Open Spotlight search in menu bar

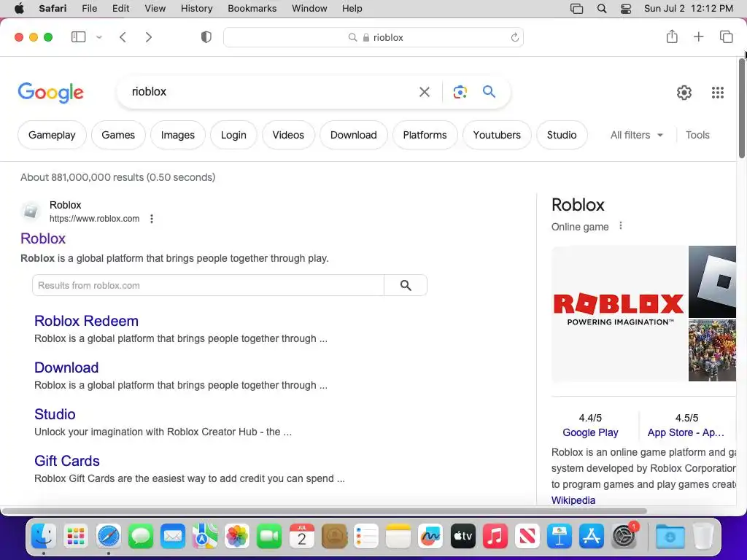pyautogui.click(x=602, y=9)
